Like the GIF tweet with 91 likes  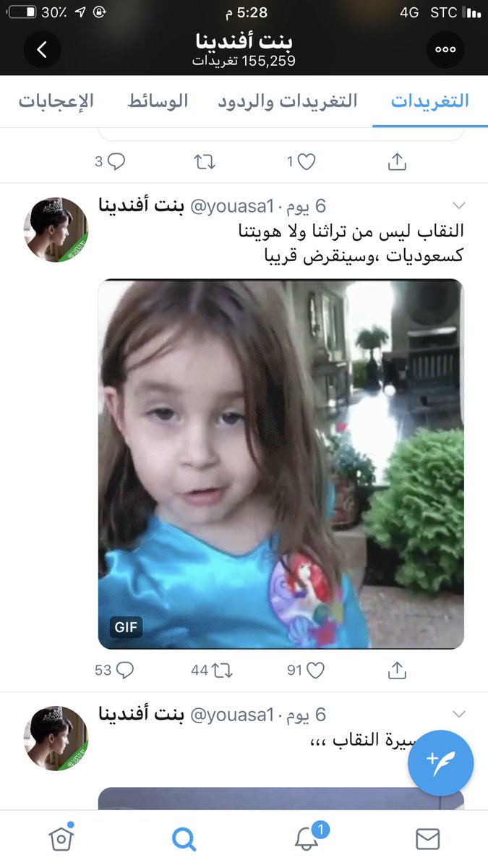point(305,671)
